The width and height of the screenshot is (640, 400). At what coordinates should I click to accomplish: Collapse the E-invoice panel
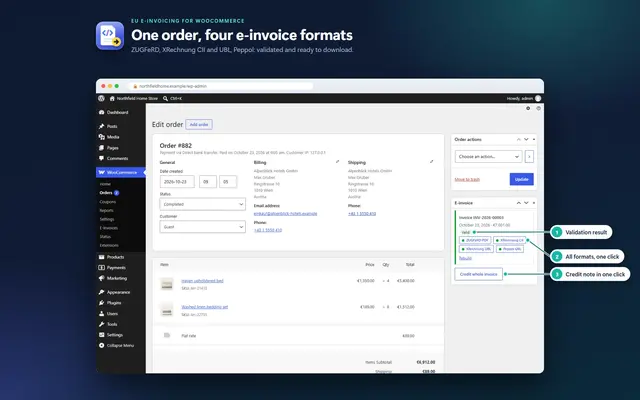pos(534,203)
